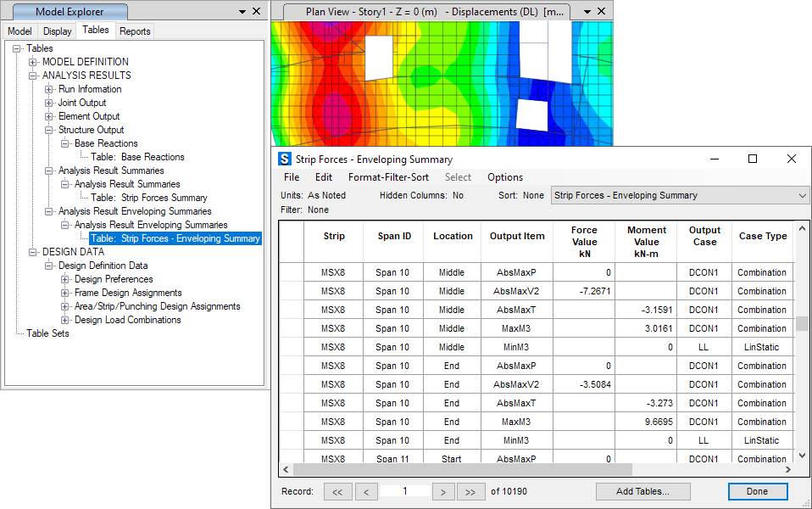Switch to the Reports tab
812x509 pixels.
[x=135, y=31]
